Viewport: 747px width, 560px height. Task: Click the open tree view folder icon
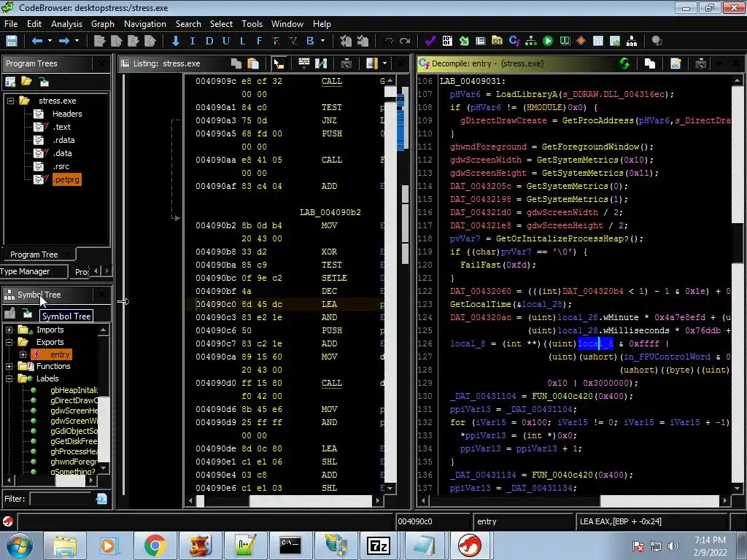27,82
